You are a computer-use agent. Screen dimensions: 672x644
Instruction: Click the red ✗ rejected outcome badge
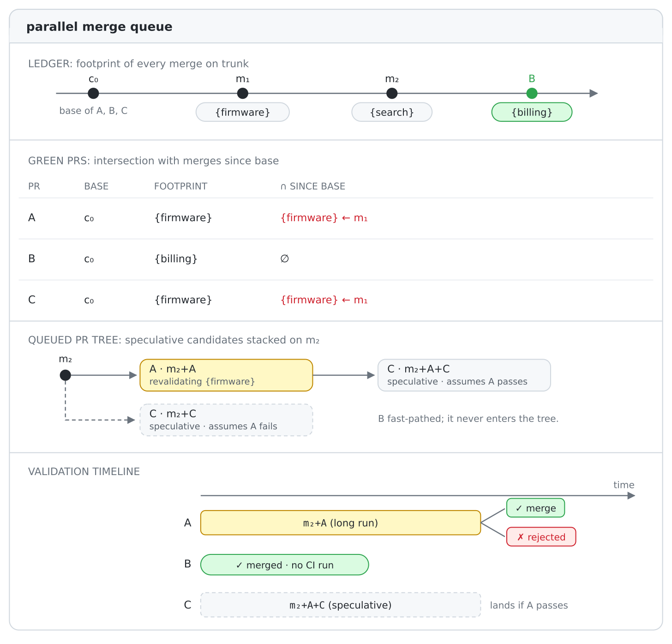pyautogui.click(x=541, y=537)
